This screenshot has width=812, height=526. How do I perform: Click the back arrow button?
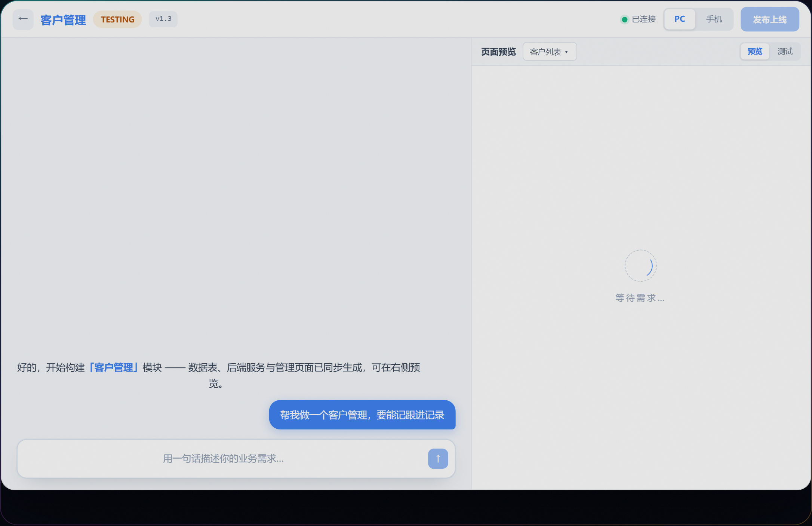pos(23,19)
